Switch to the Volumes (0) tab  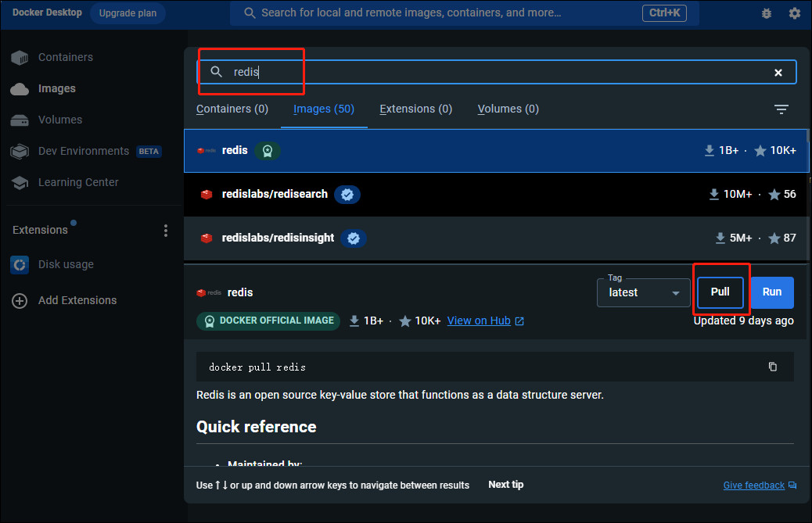pos(508,109)
